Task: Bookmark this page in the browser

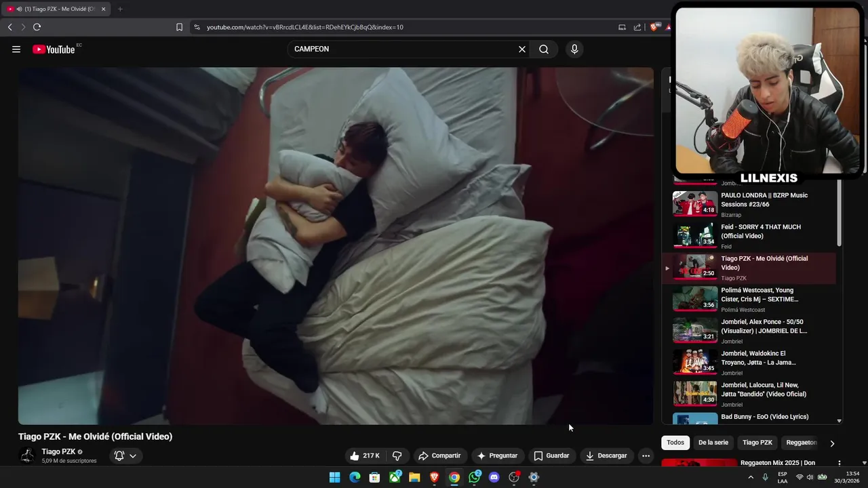Action: [x=179, y=27]
